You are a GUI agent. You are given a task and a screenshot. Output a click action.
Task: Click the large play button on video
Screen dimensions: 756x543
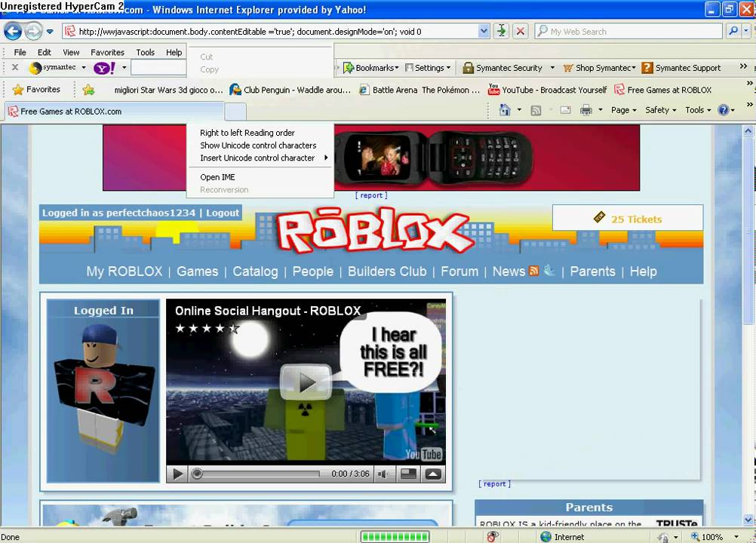point(306,382)
